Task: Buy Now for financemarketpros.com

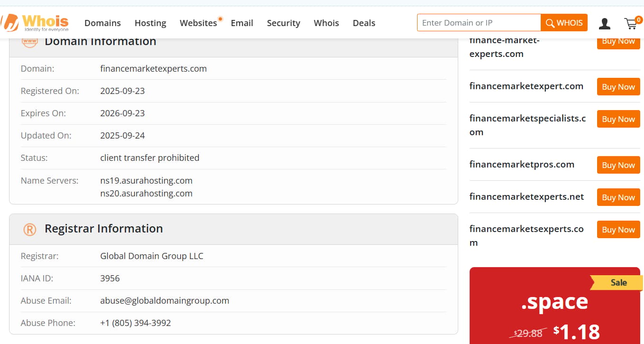Action: coord(618,165)
